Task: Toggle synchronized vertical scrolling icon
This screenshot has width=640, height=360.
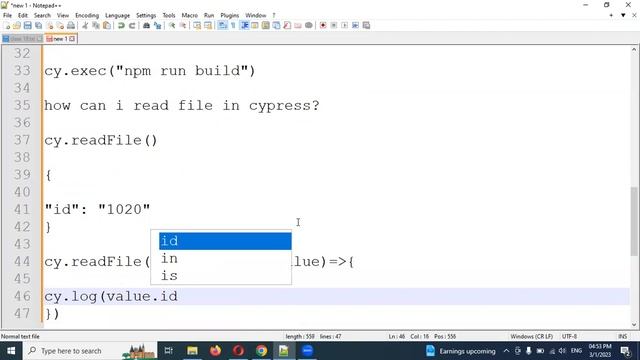Action: (x=197, y=25)
